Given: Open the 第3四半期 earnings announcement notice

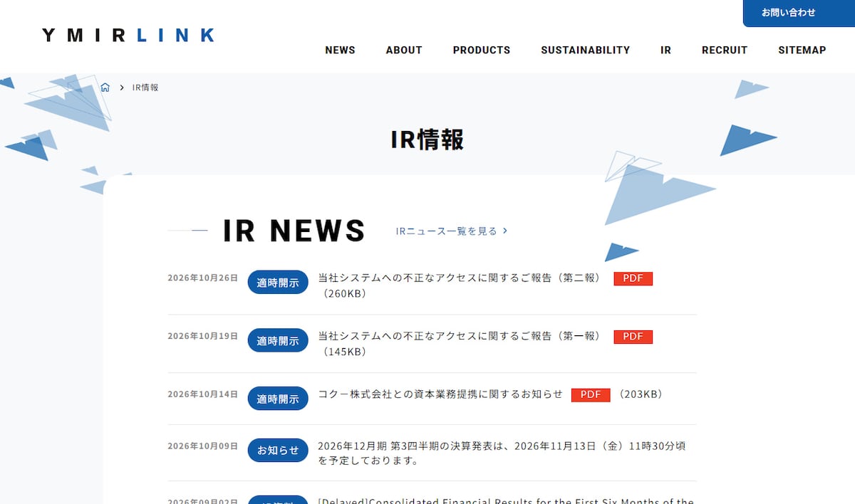Looking at the screenshot, I should pos(502,453).
